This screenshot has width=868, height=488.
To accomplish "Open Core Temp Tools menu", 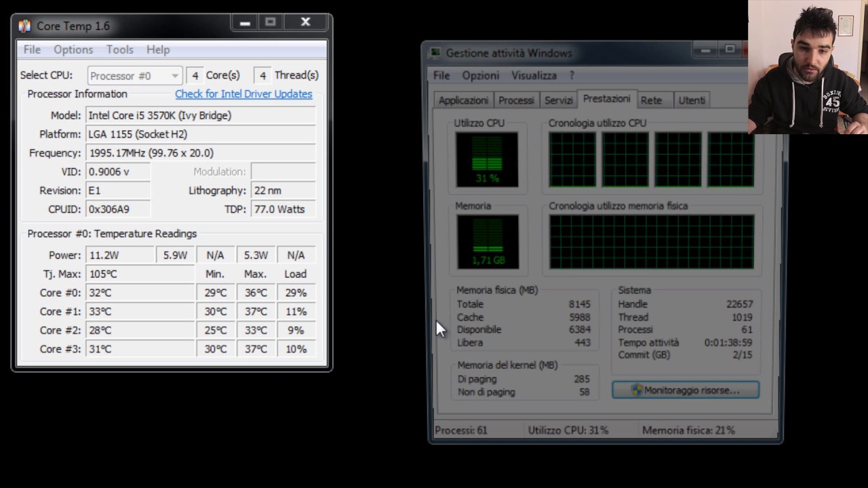I will click(119, 49).
